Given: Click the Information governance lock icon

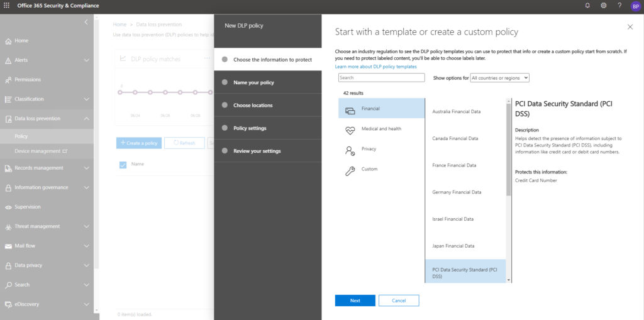Looking at the screenshot, I should tap(8, 188).
